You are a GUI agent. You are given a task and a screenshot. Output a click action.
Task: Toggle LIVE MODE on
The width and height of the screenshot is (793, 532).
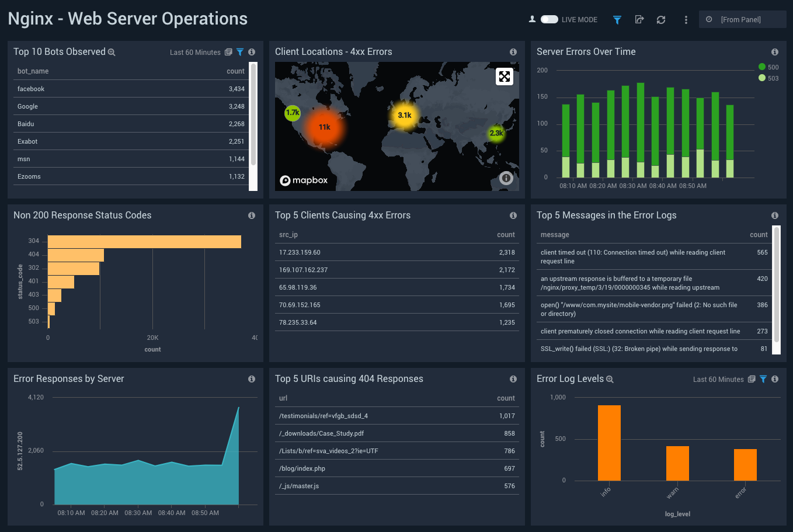click(549, 19)
